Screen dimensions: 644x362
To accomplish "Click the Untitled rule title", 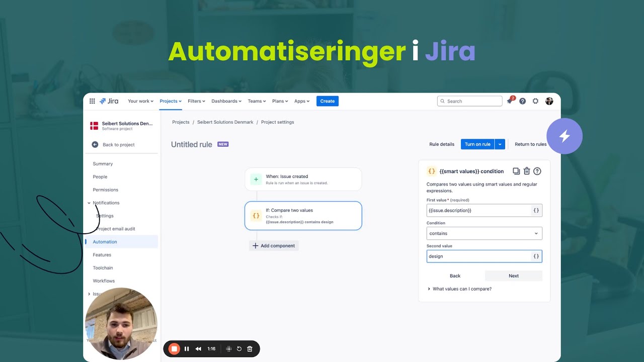I will (x=192, y=144).
